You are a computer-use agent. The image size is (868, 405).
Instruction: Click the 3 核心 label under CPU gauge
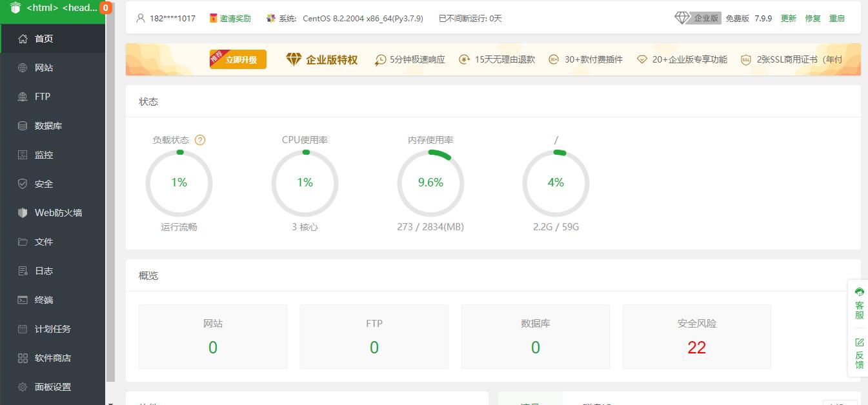305,227
